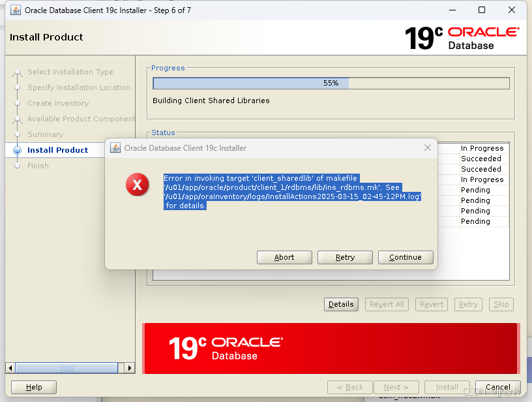Click 'Building Client Shared Libraries' text
Viewport: 532px width, 402px height.
(211, 100)
